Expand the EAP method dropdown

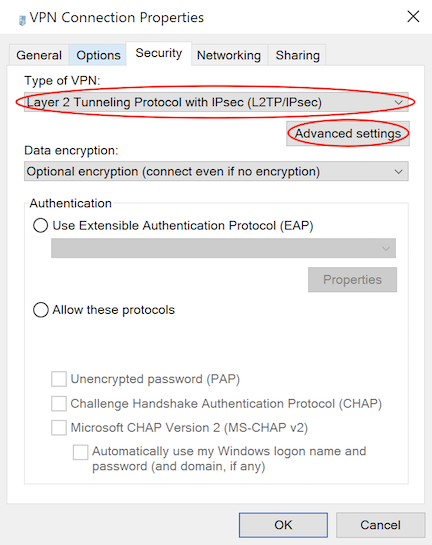point(223,248)
